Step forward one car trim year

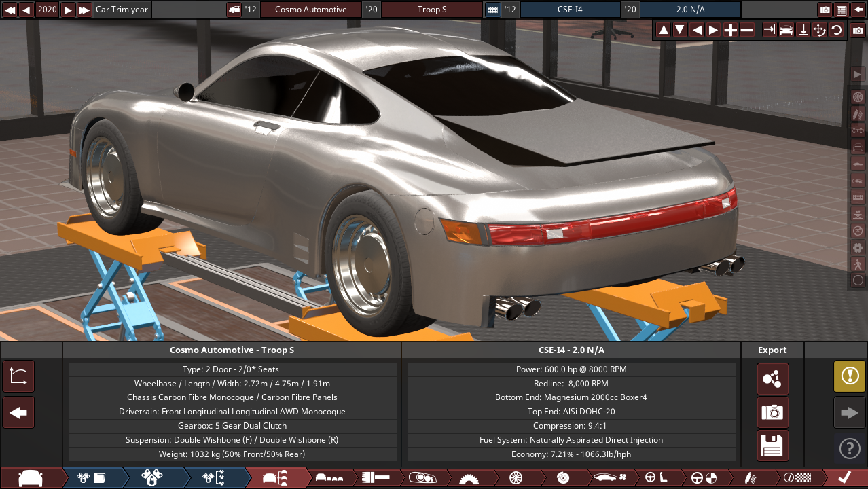point(68,10)
